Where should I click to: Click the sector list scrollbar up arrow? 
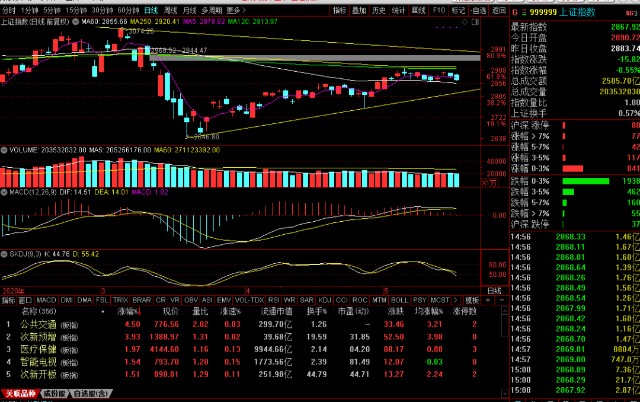(x=505, y=311)
